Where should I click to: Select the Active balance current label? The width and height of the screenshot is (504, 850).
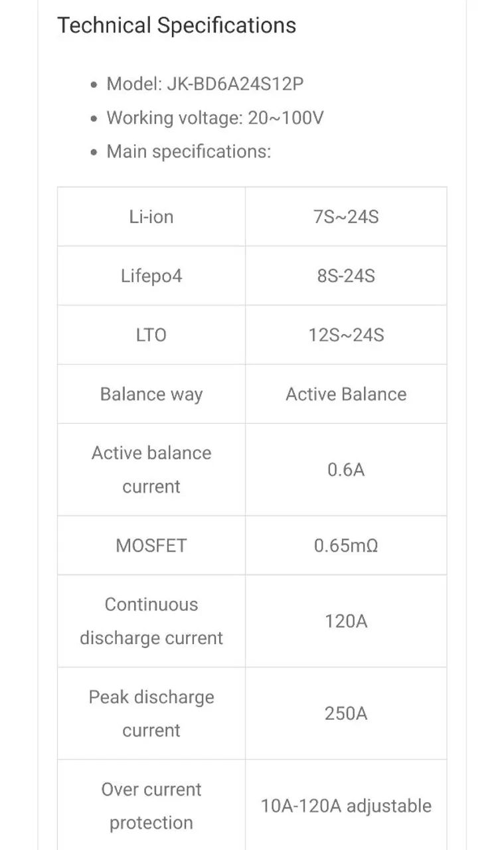click(x=151, y=469)
